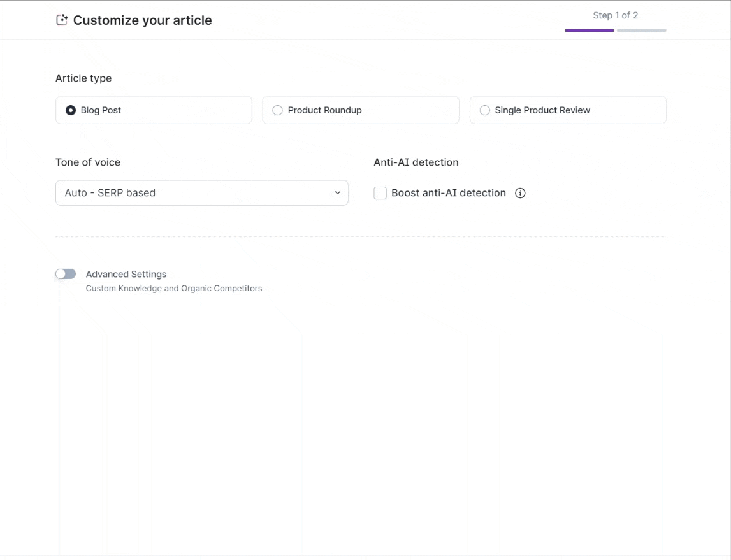Click the sparkle icon beside Customize your article
Image resolution: width=731 pixels, height=560 pixels.
tap(62, 20)
